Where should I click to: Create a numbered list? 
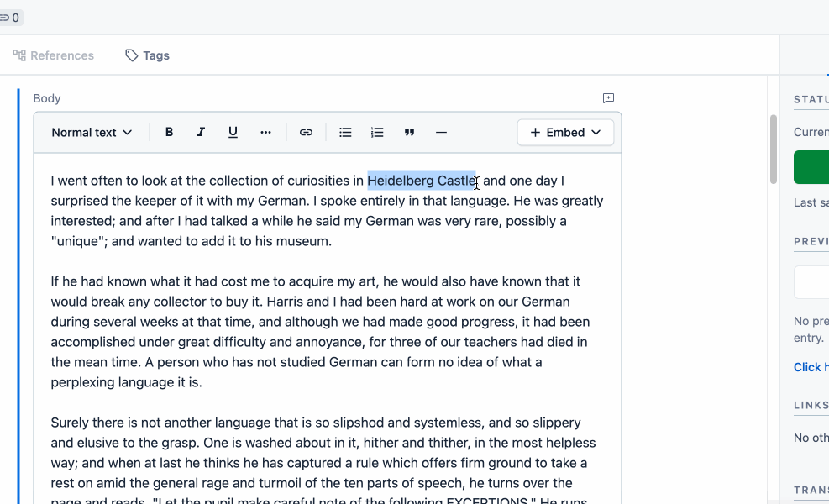click(377, 132)
